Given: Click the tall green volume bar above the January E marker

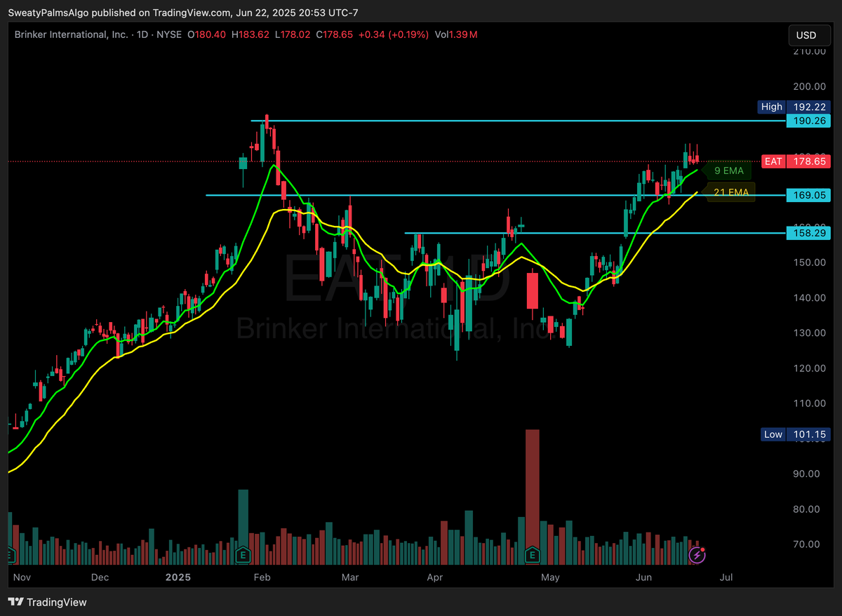Looking at the screenshot, I should point(243,527).
